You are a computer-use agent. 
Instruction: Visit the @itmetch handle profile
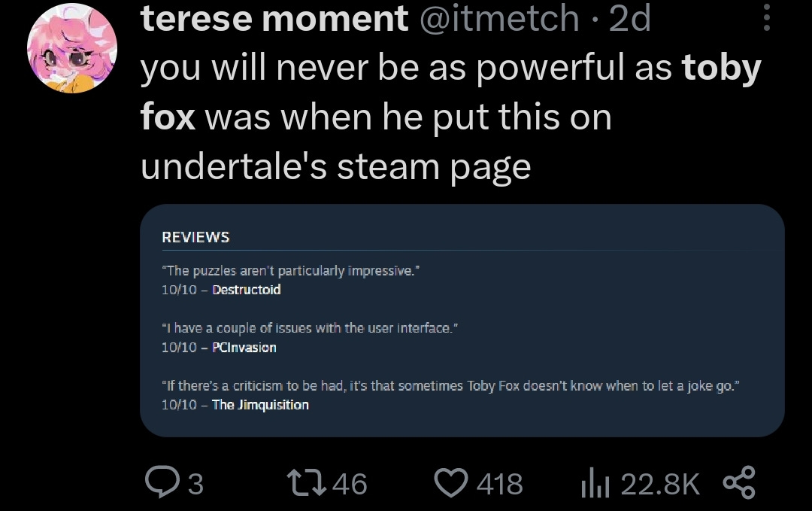point(498,18)
